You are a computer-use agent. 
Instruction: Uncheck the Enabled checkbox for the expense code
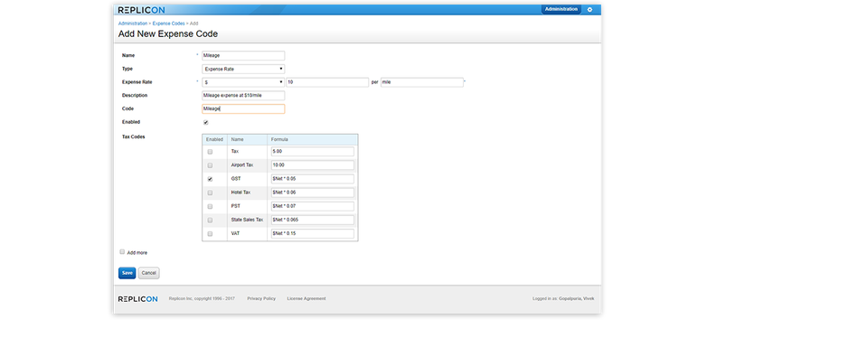click(x=206, y=122)
